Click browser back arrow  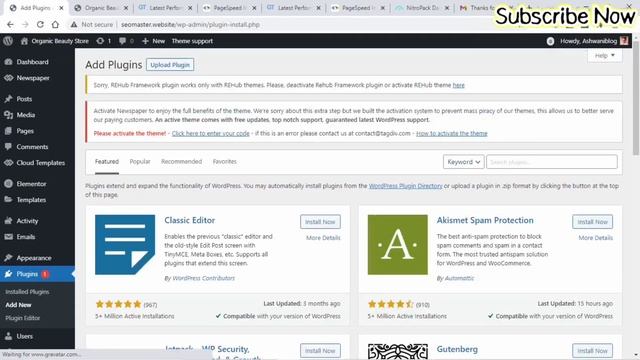pyautogui.click(x=10, y=24)
